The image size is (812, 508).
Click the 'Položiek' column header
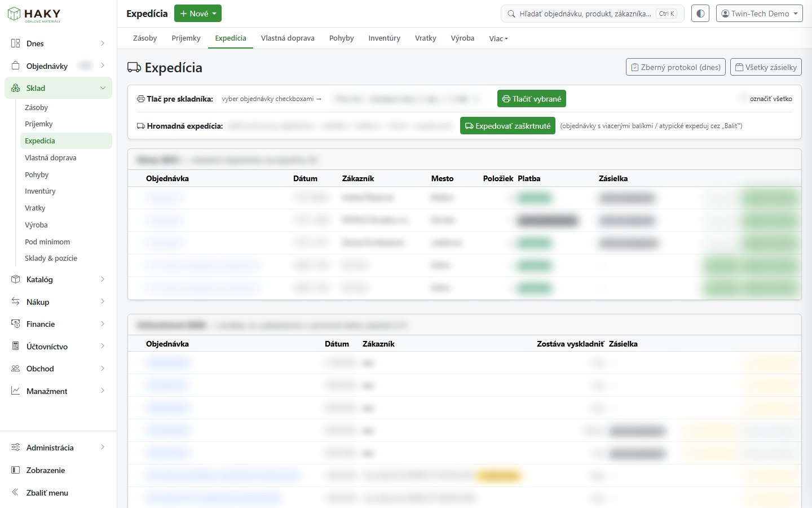[498, 178]
